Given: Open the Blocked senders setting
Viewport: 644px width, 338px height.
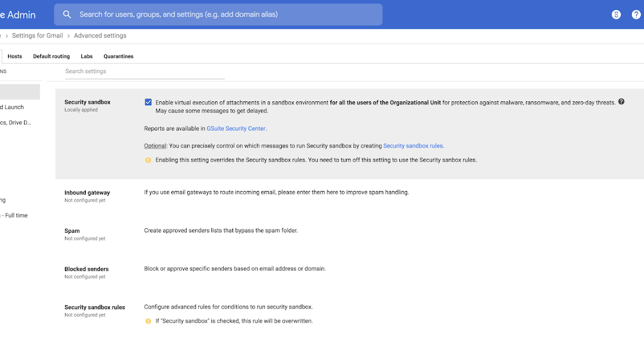Looking at the screenshot, I should pos(86,269).
